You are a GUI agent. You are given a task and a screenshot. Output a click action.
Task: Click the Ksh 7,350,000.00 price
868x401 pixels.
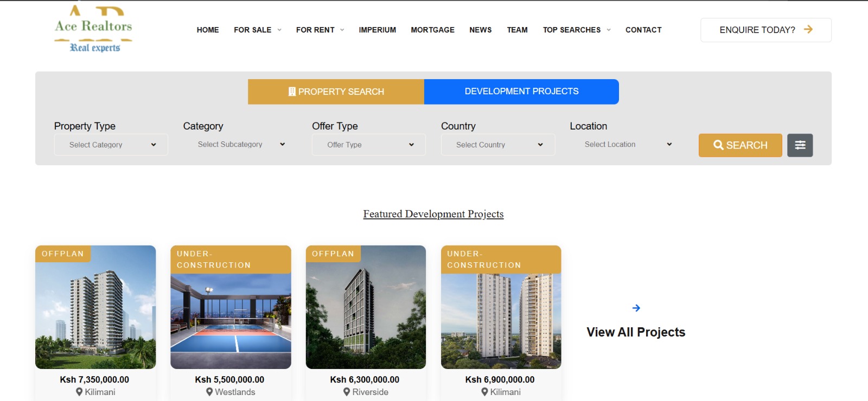tap(94, 379)
